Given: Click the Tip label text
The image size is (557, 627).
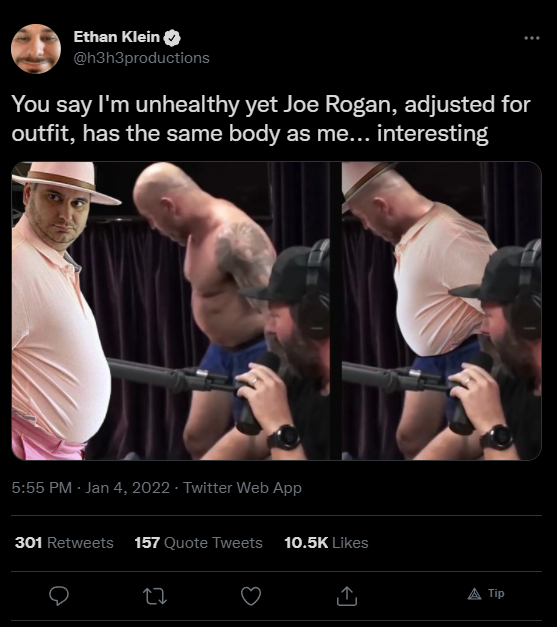Looking at the screenshot, I should click(x=496, y=593).
